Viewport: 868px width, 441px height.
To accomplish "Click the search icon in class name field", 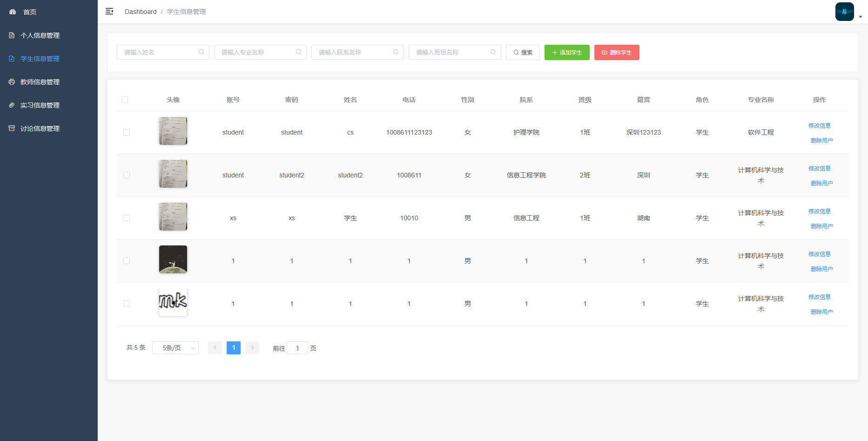I will 493,52.
